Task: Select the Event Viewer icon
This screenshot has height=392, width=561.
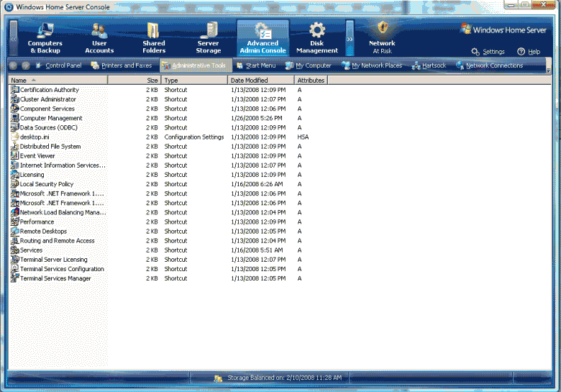Action: [14, 155]
